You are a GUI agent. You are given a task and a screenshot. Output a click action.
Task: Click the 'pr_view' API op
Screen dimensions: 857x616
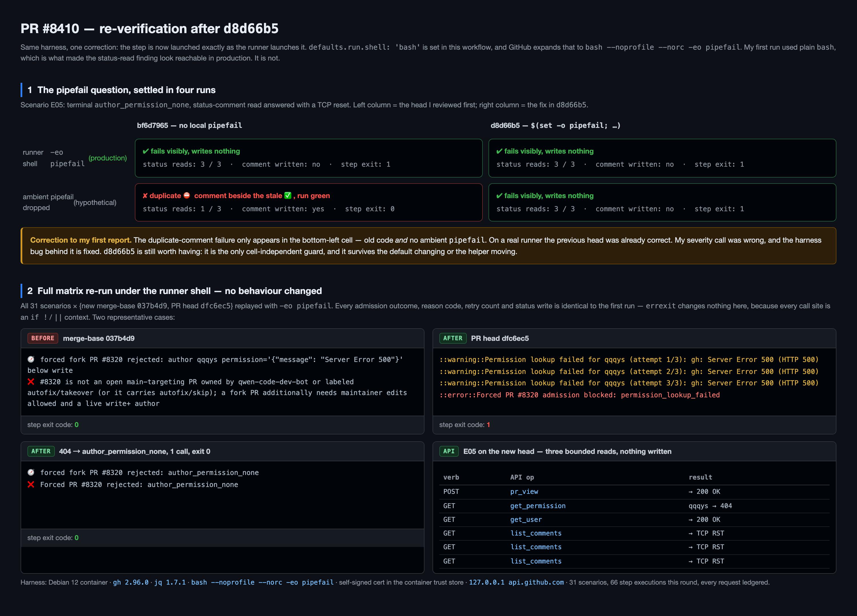point(524,491)
